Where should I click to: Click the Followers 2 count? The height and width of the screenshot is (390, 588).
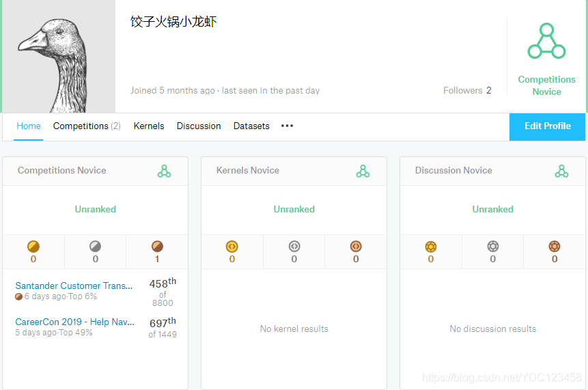(467, 90)
